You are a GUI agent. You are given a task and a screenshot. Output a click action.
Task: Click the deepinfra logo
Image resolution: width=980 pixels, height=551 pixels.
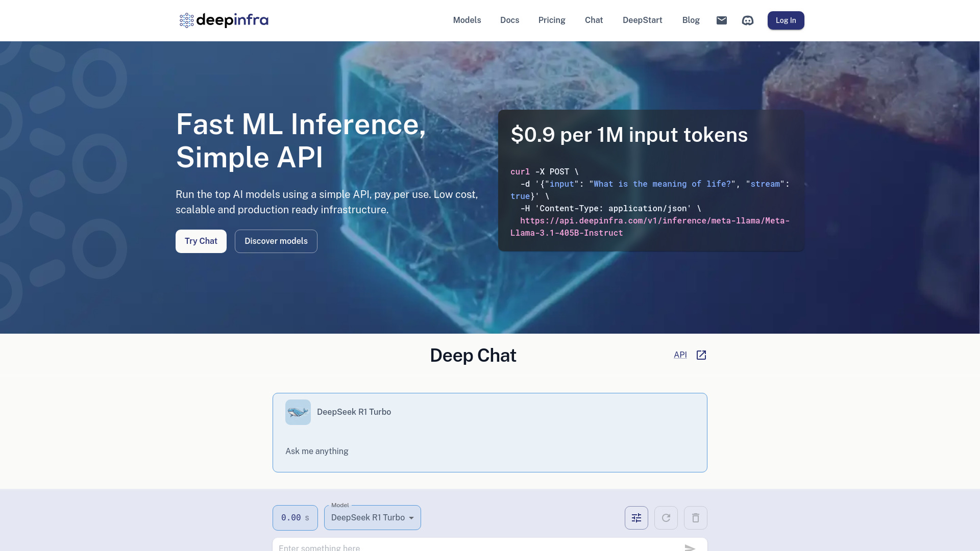point(224,20)
